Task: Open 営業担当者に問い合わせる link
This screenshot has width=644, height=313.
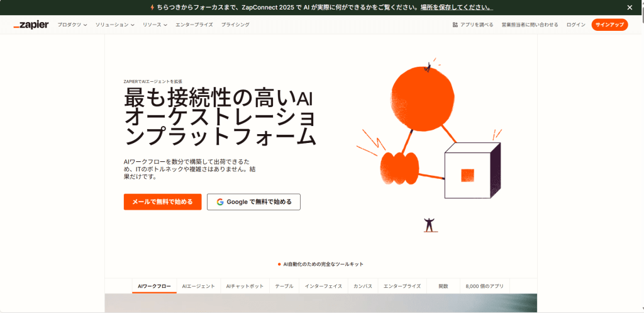Action: coord(530,25)
